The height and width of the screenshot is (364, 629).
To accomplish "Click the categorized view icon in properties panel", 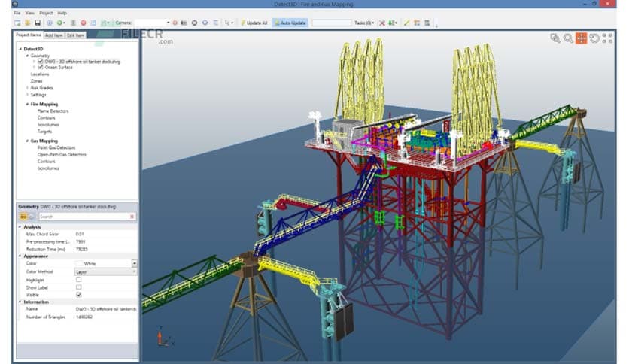I will 23,217.
